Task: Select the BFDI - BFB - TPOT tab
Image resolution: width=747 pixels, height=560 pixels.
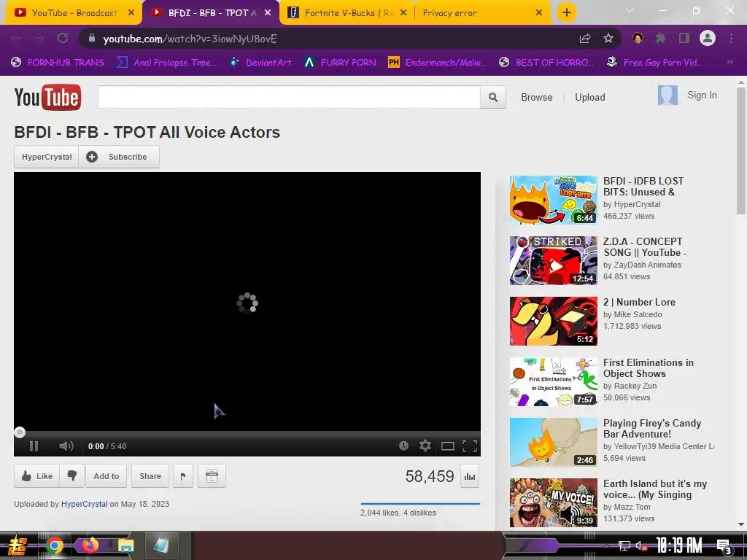Action: click(212, 13)
